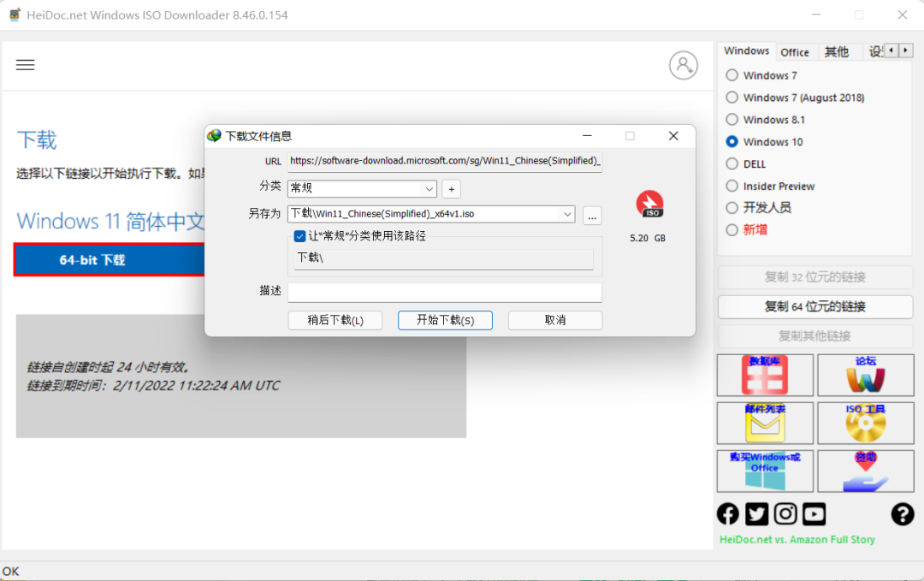Click the tab scroll left arrow
The image size is (924, 581).
(x=891, y=50)
